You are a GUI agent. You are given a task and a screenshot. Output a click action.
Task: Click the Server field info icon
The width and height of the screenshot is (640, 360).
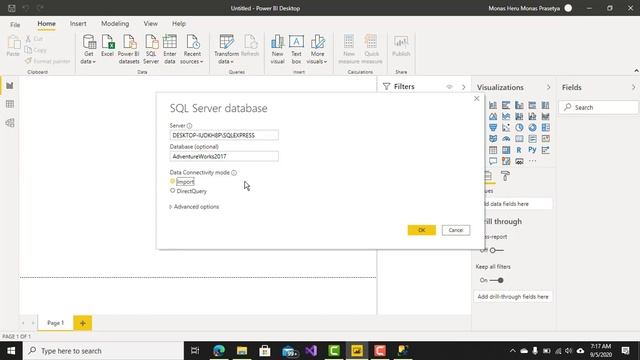tap(189, 126)
